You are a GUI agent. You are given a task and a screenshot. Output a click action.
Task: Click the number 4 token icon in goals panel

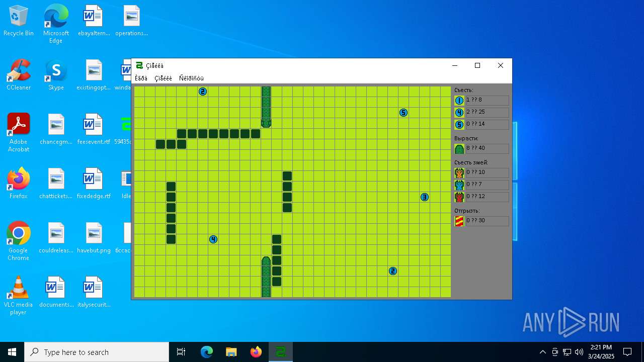point(459,113)
